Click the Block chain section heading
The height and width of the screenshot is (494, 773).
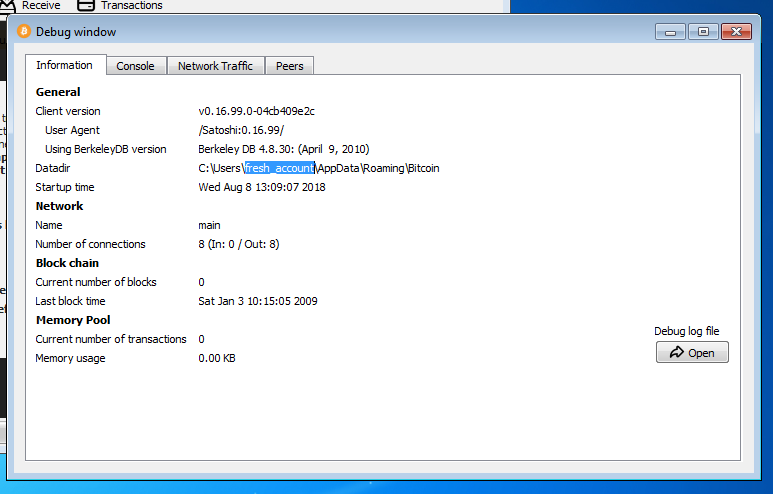(x=67, y=263)
